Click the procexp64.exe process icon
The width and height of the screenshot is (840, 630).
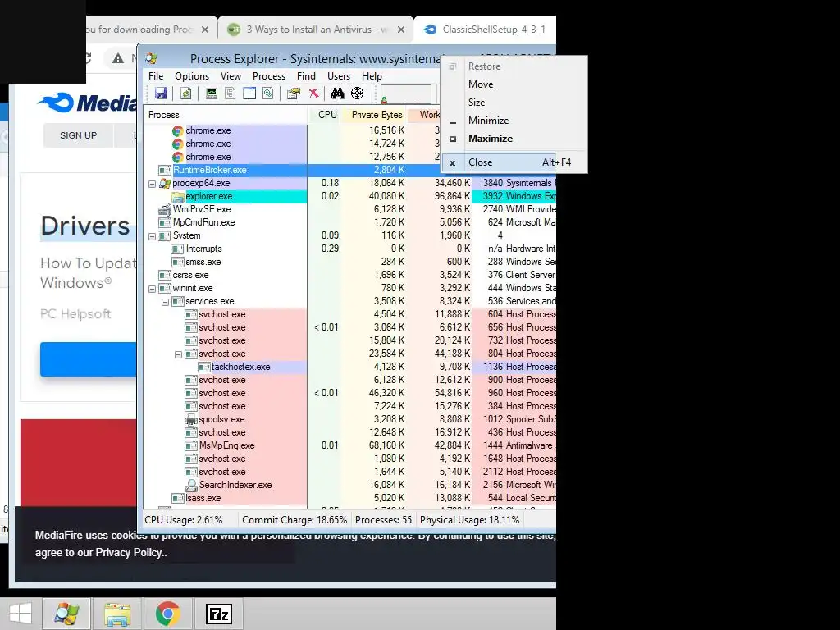[165, 183]
